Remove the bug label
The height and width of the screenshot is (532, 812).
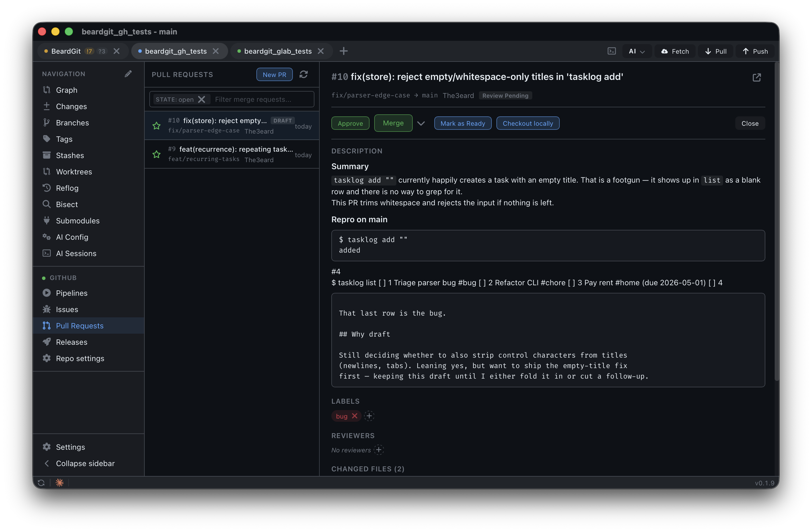tap(355, 416)
